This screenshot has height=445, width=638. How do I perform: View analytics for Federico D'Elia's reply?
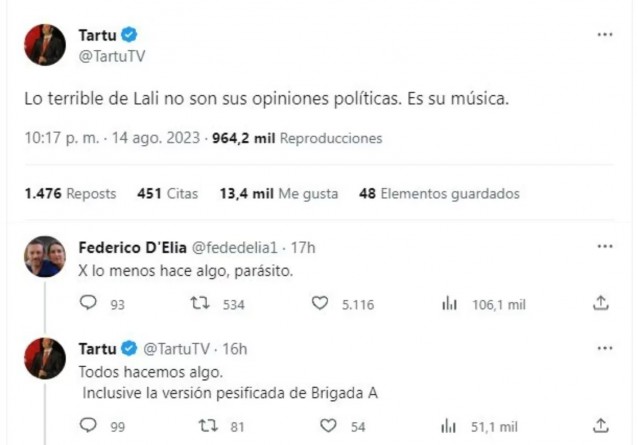449,303
